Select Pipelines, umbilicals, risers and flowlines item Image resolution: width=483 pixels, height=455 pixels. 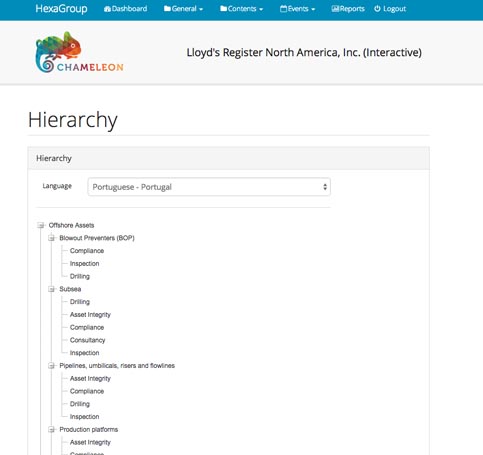[117, 366]
